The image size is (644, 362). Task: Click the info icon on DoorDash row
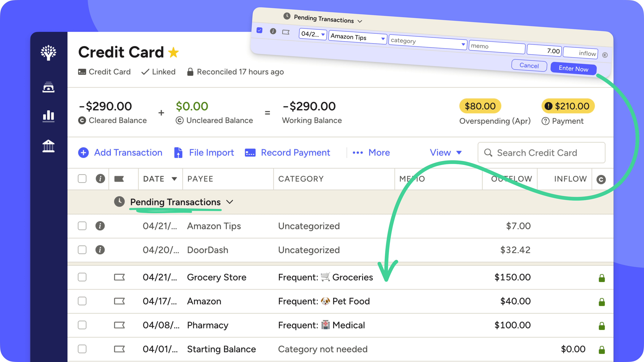tap(100, 250)
